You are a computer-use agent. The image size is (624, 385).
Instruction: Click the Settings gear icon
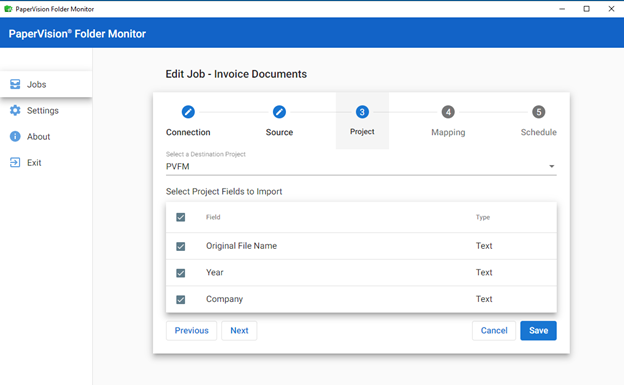point(15,110)
